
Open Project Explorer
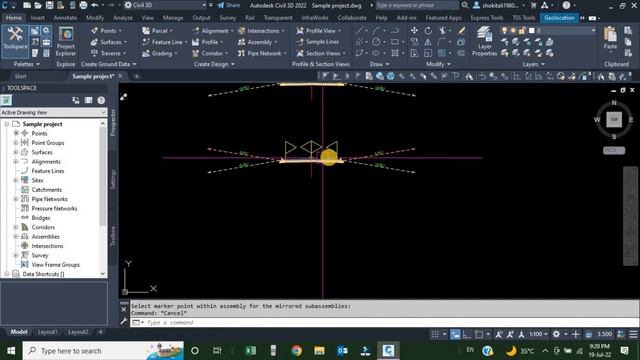click(66, 42)
